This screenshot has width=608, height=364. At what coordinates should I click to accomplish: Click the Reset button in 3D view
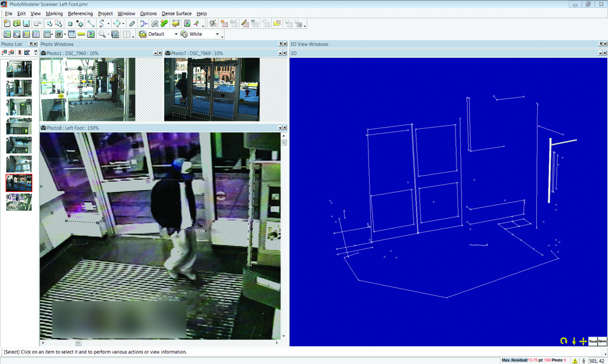tap(593, 341)
